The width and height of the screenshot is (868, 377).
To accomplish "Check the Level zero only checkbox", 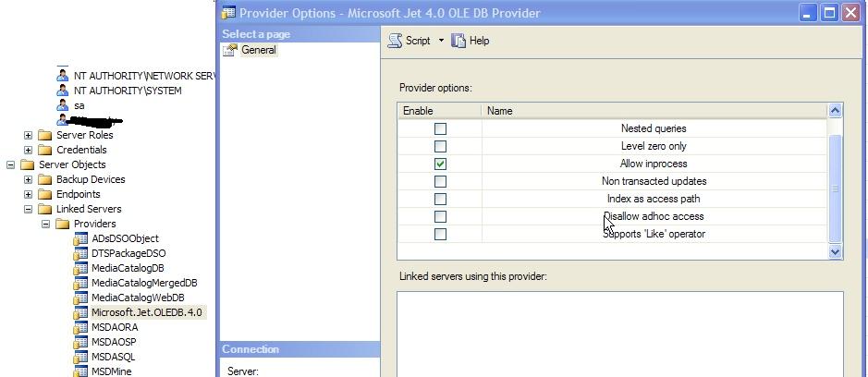I will pyautogui.click(x=440, y=146).
